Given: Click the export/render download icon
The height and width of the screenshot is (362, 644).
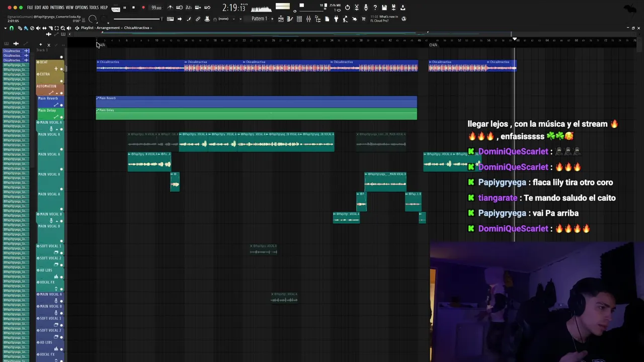Looking at the screenshot, I should point(403,8).
